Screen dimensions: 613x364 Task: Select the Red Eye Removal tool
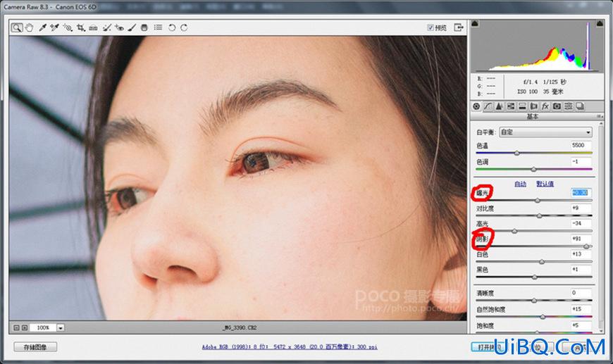(119, 27)
